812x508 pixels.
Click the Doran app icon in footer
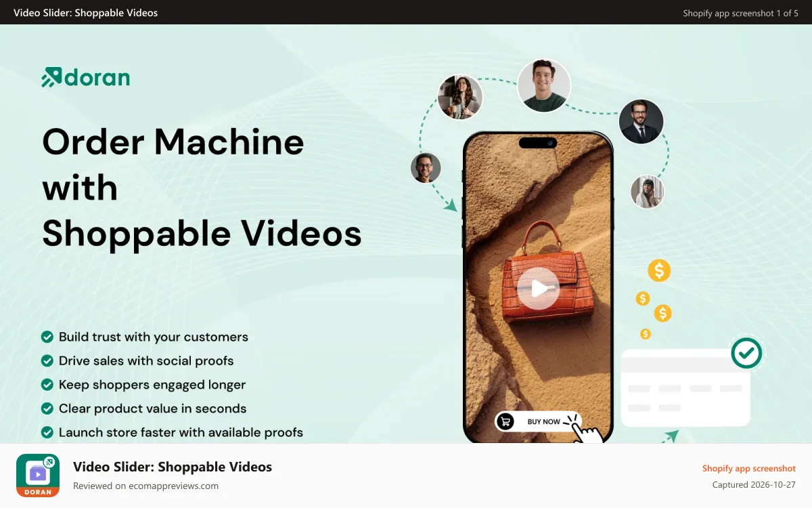[38, 475]
